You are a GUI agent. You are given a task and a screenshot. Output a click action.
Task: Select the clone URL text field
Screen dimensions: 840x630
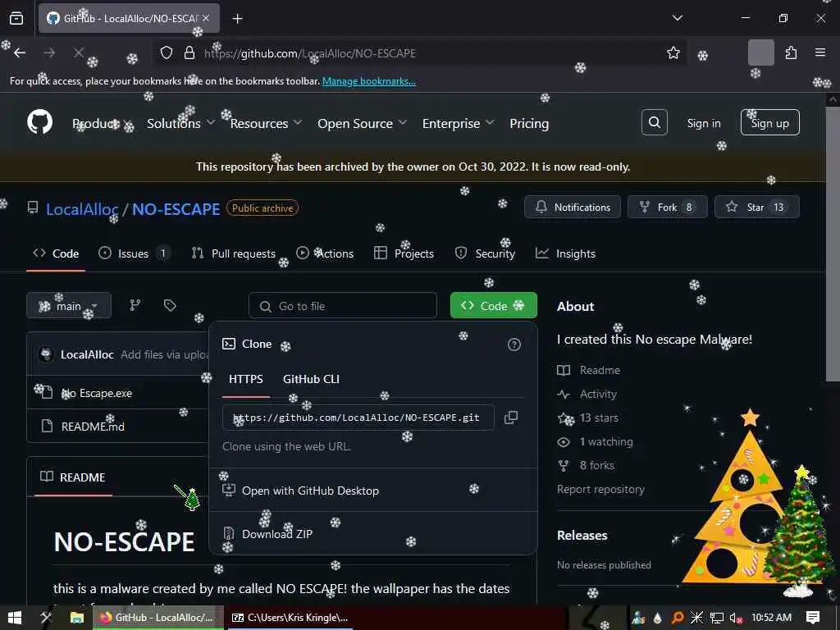[x=358, y=418]
